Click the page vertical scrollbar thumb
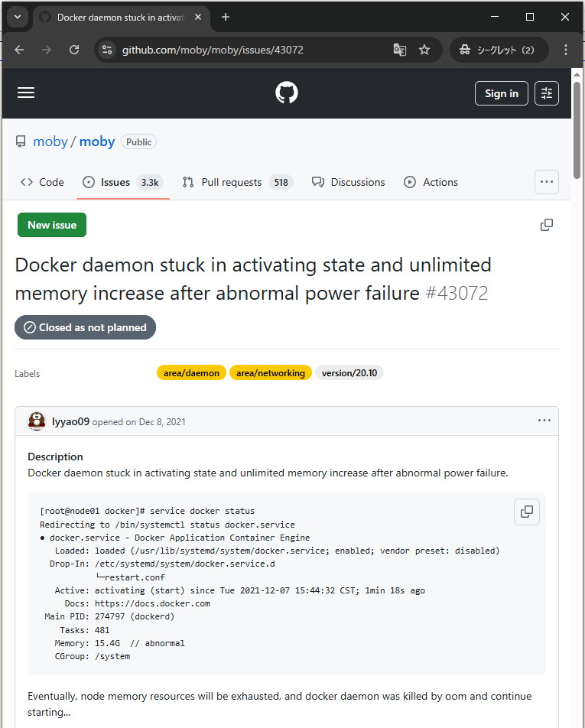Image resolution: width=585 pixels, height=728 pixels. click(x=577, y=130)
